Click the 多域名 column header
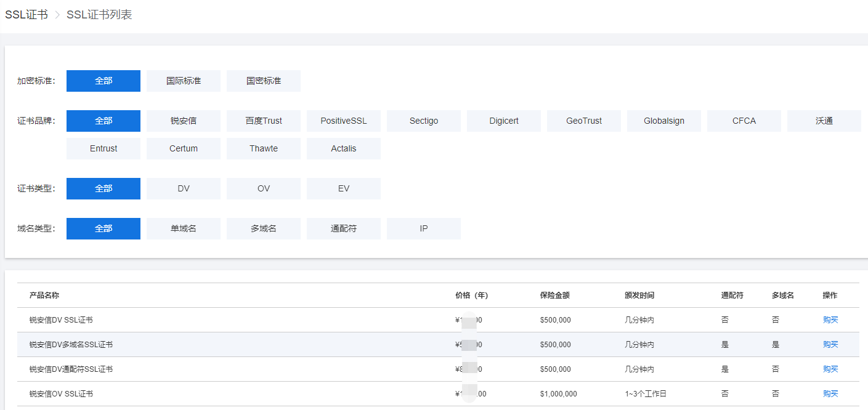This screenshot has width=868, height=410. [783, 295]
